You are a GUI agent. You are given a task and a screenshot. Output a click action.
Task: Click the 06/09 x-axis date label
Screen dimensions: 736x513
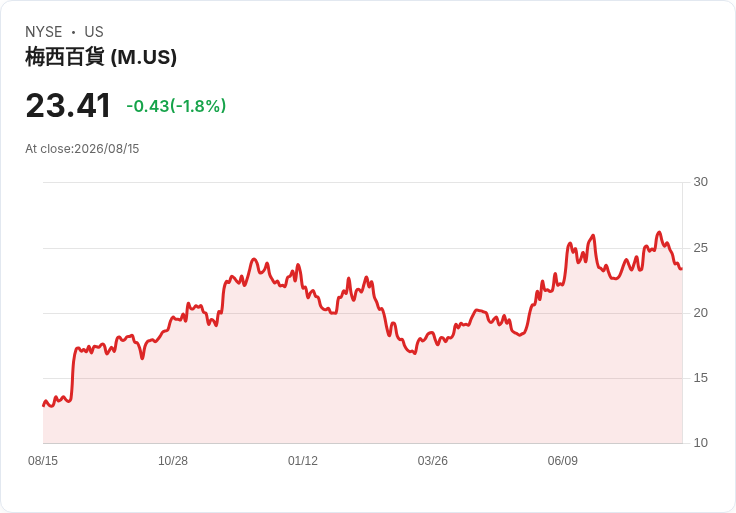coord(562,461)
